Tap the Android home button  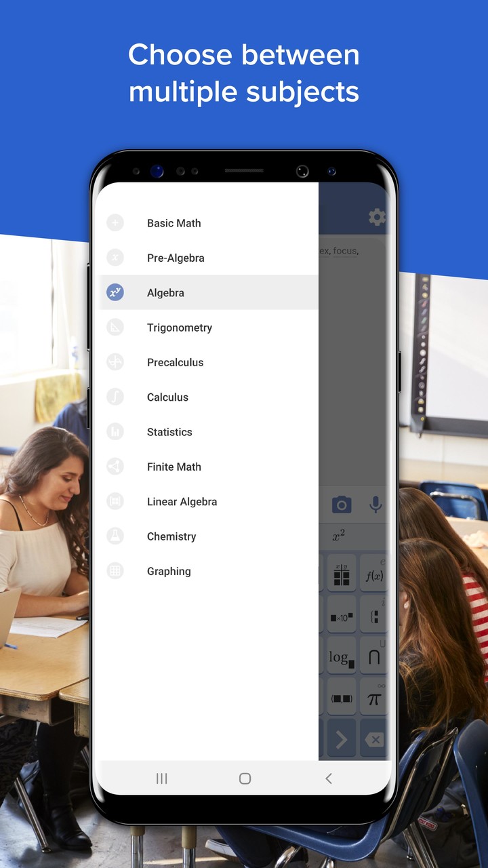coord(245,778)
